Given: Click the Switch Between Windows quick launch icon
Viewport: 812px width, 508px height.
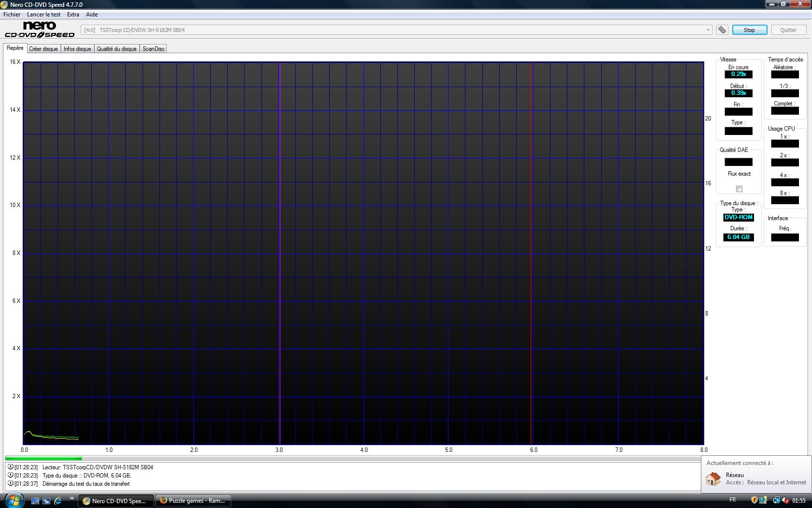Looking at the screenshot, I should click(x=46, y=501).
